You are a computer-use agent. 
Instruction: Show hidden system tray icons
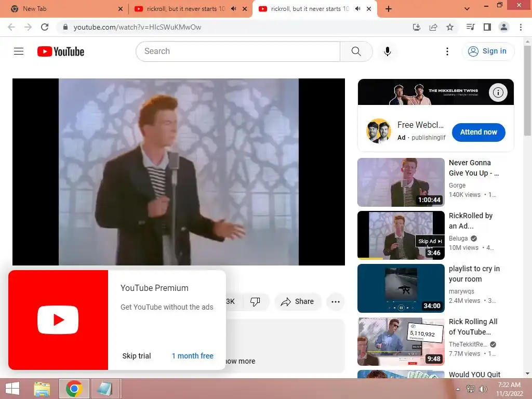tap(458, 389)
